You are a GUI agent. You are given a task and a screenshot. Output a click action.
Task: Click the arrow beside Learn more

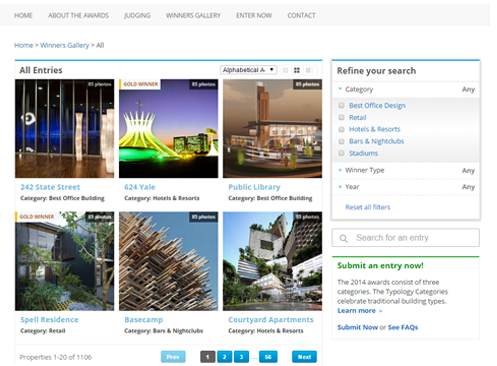pos(381,311)
